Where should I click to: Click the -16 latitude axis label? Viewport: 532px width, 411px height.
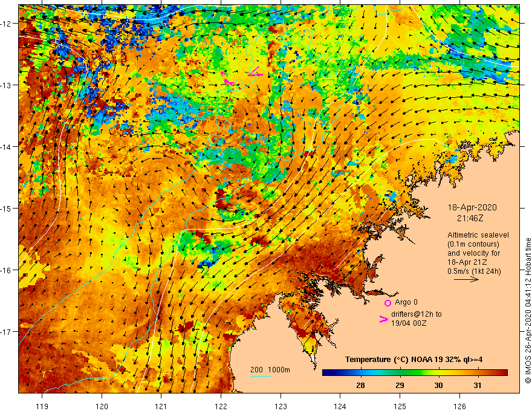click(7, 270)
